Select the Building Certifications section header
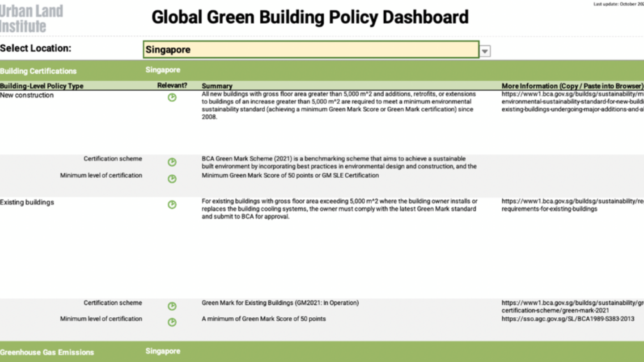The height and width of the screenshot is (362, 644). click(38, 71)
